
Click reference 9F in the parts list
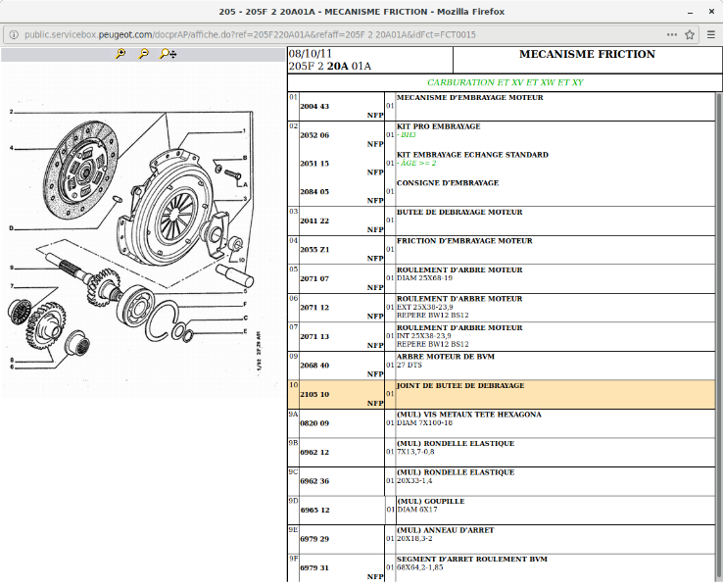pyautogui.click(x=293, y=559)
